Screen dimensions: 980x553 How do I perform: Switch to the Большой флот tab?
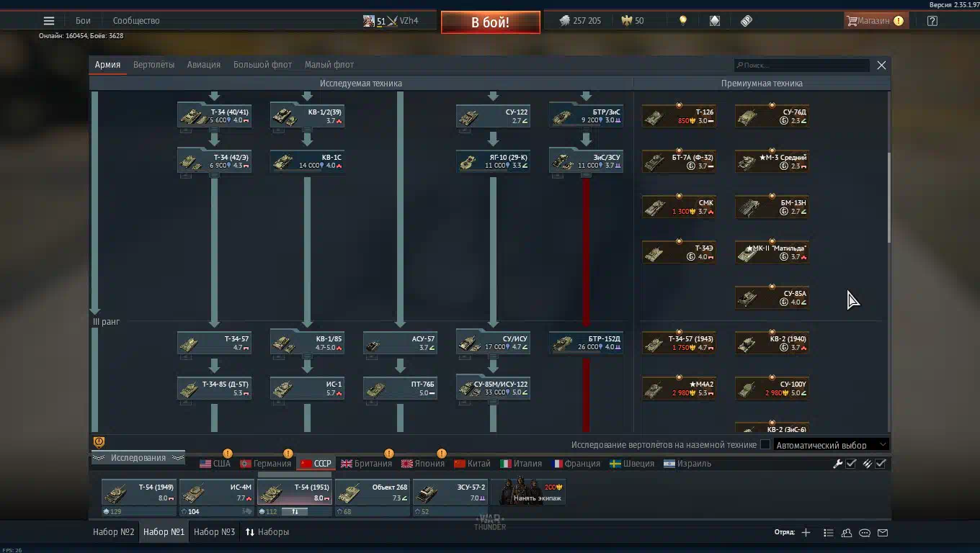coord(262,65)
